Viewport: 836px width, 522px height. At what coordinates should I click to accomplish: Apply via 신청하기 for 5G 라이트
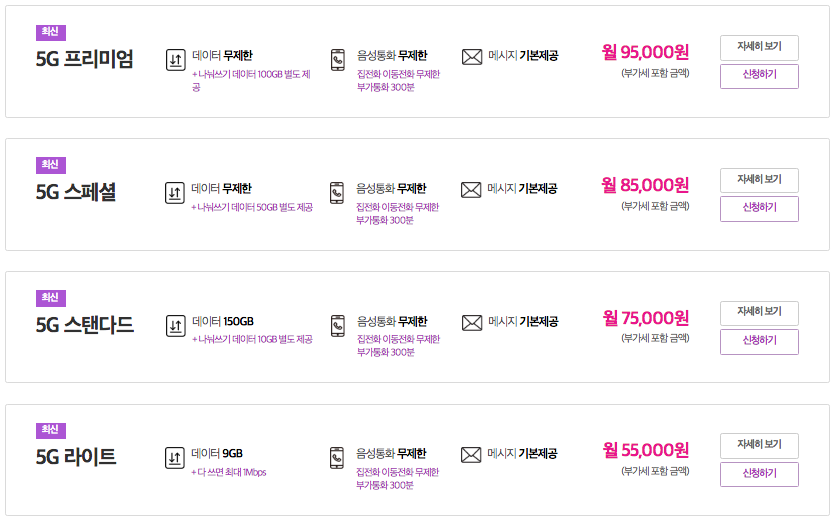(759, 475)
